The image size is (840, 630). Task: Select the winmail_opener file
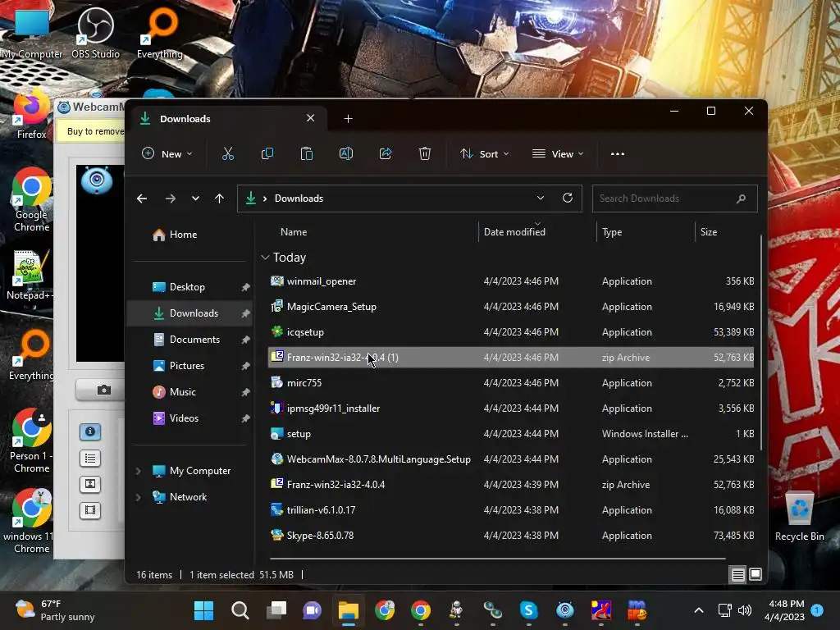[511, 282]
